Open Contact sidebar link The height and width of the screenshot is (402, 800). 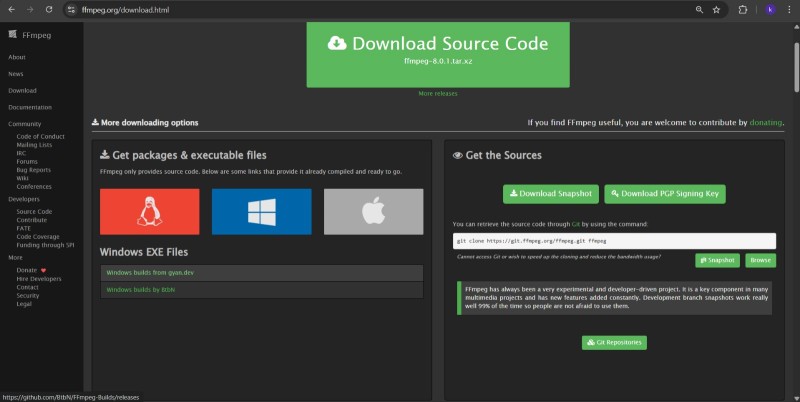[x=28, y=287]
